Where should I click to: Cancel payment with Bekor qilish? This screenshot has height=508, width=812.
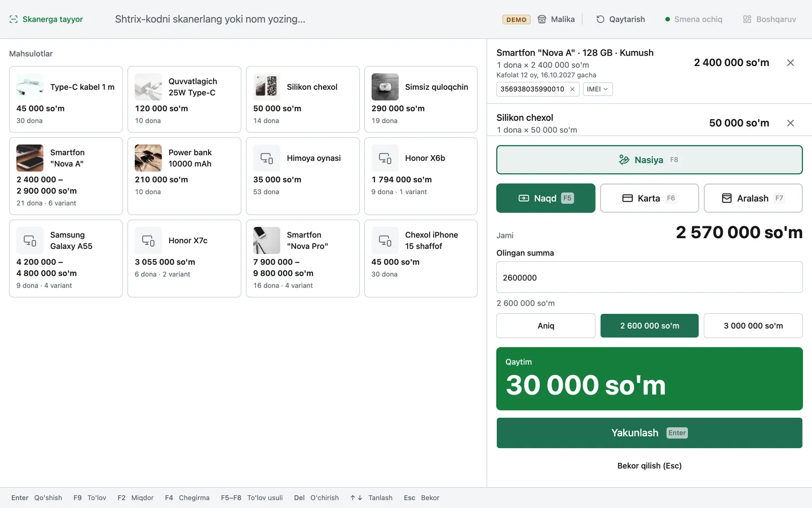point(650,466)
